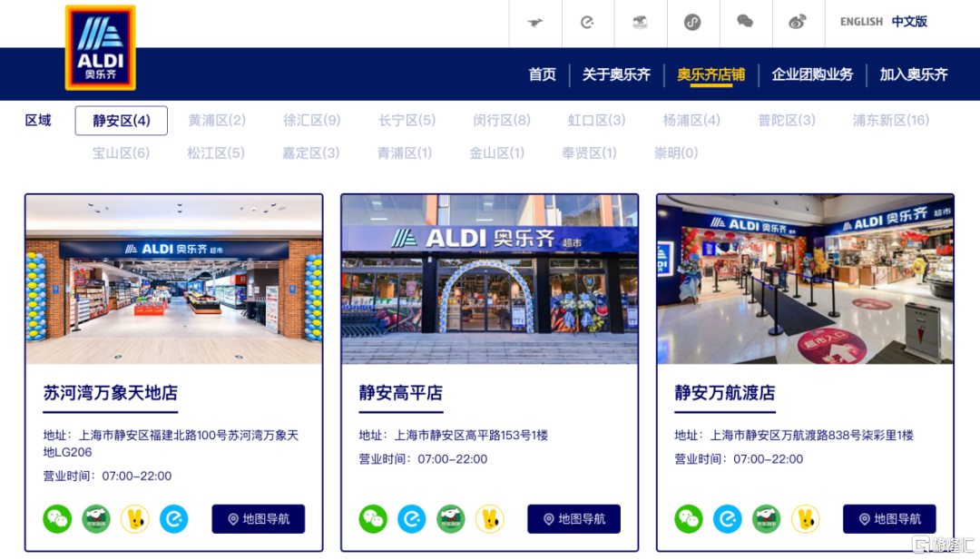
Task: Open the 加入奥乐齐 menu item
Action: pos(913,74)
